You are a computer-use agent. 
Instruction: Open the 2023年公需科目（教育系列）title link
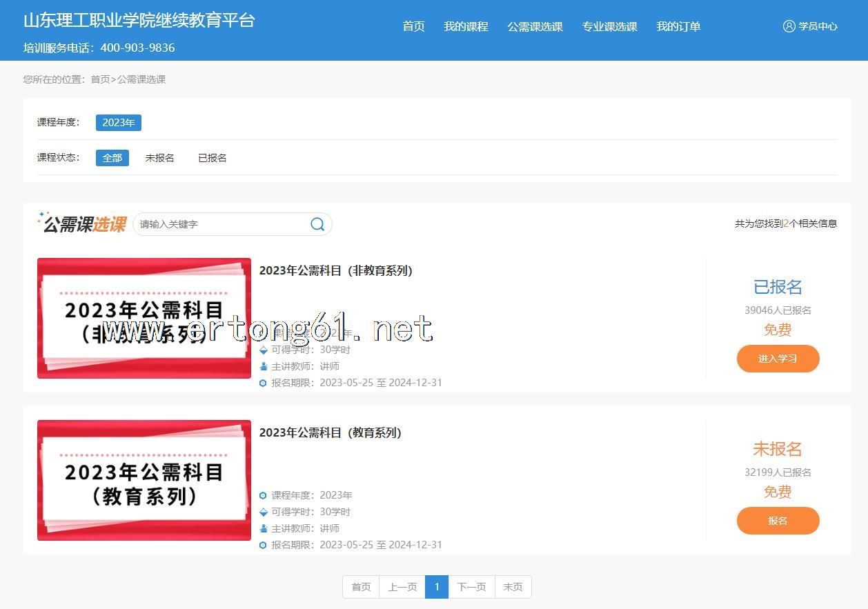330,433
